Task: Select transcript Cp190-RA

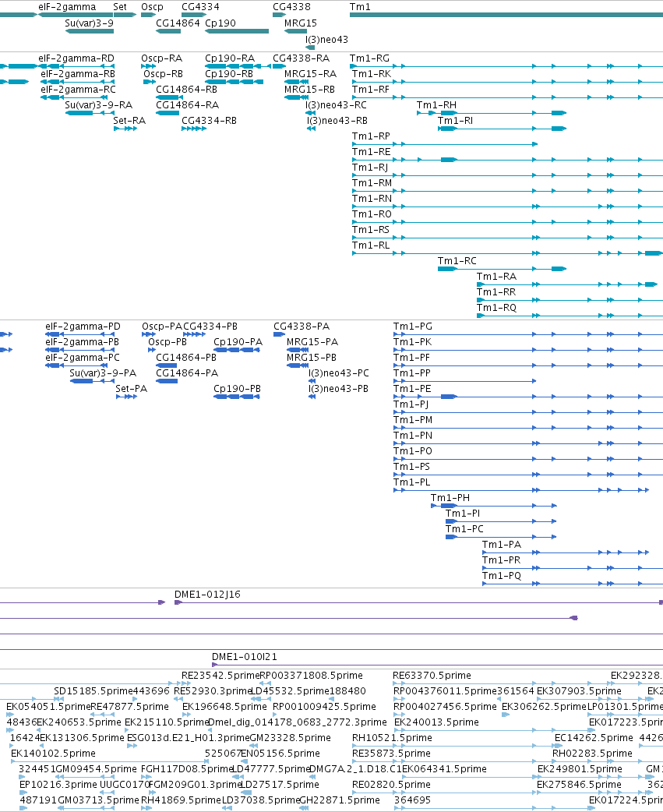Action: pos(230,58)
